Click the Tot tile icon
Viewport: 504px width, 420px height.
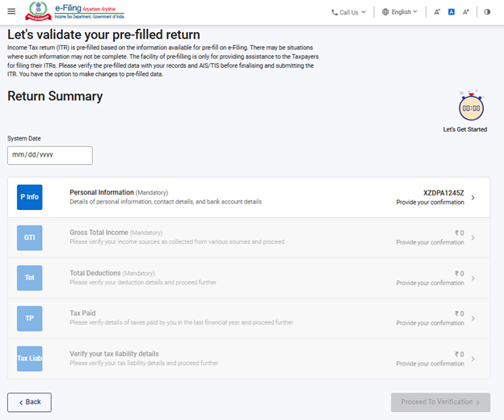coord(30,278)
